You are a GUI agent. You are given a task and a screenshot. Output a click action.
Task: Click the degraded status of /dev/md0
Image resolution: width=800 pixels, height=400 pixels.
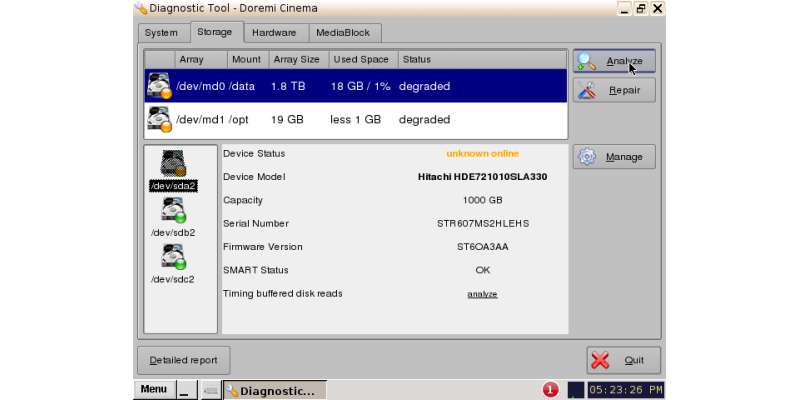tap(424, 86)
